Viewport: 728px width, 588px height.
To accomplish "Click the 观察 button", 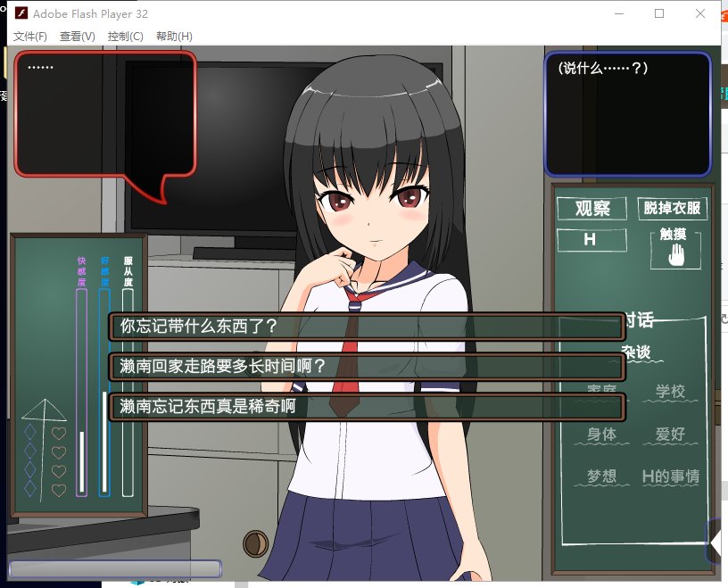I will (592, 209).
